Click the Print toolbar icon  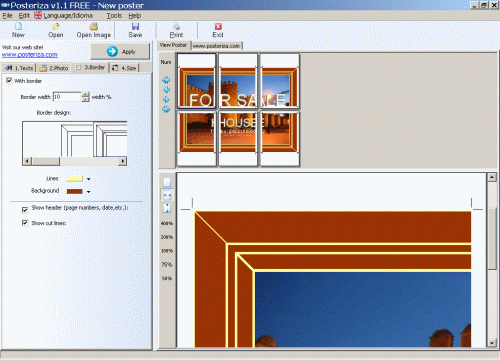[x=176, y=26]
